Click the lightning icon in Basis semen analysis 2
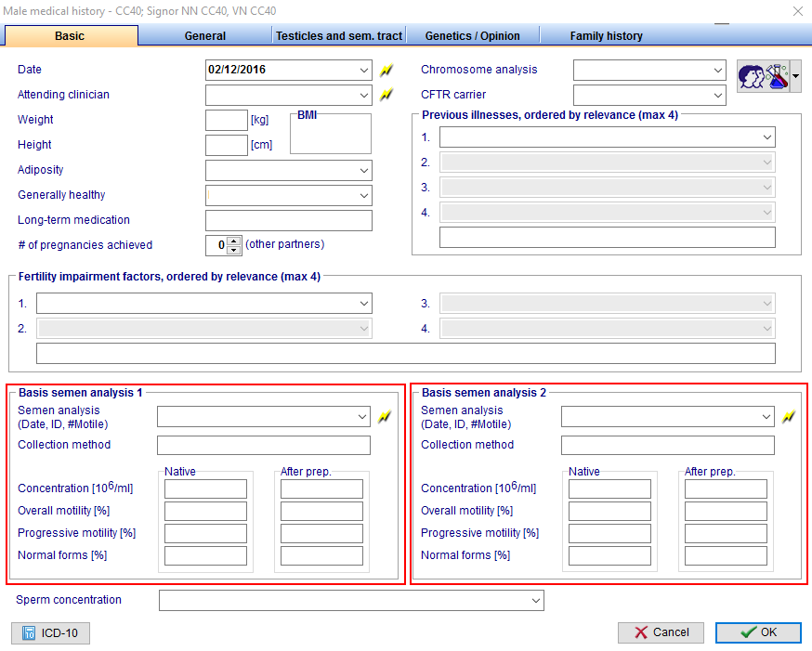812x651 pixels. click(788, 417)
